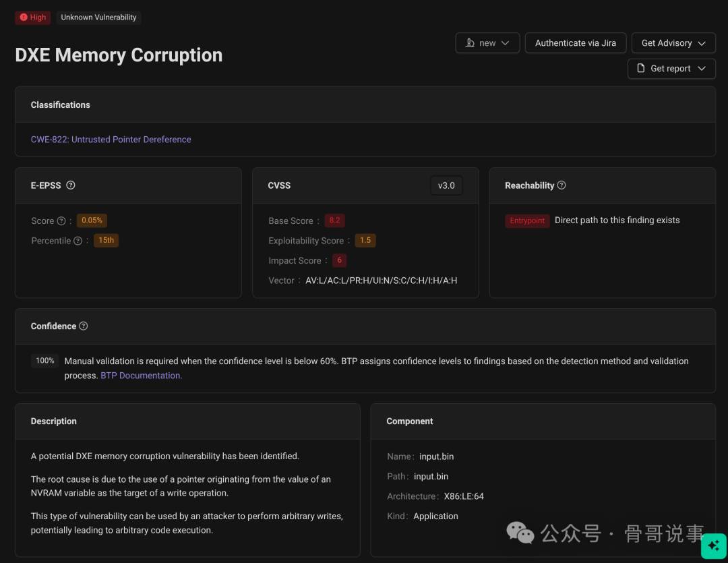
Task: Click the 8.2 Base Score badge
Action: coord(334,221)
